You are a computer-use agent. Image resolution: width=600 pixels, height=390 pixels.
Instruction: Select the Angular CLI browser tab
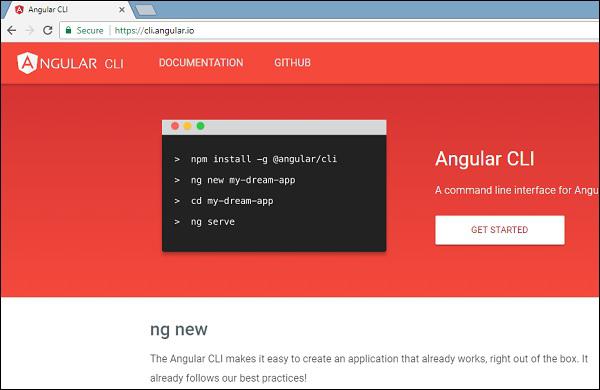click(x=69, y=10)
